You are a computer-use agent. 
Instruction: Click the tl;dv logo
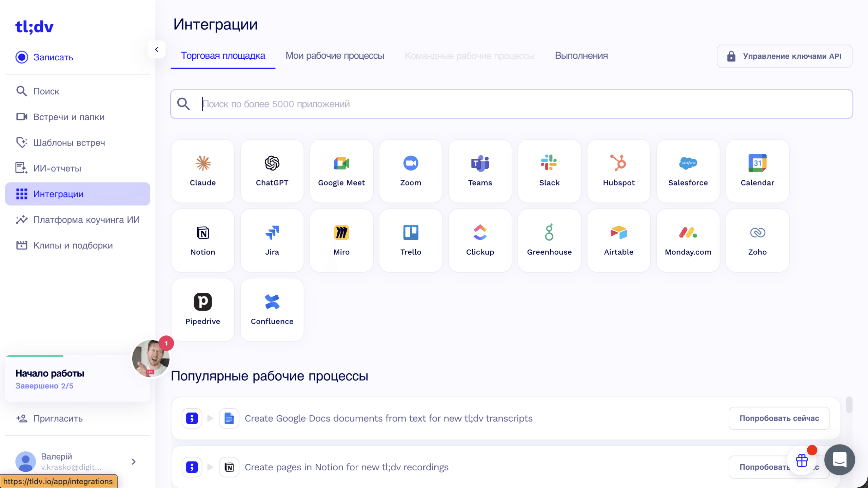pos(34,27)
